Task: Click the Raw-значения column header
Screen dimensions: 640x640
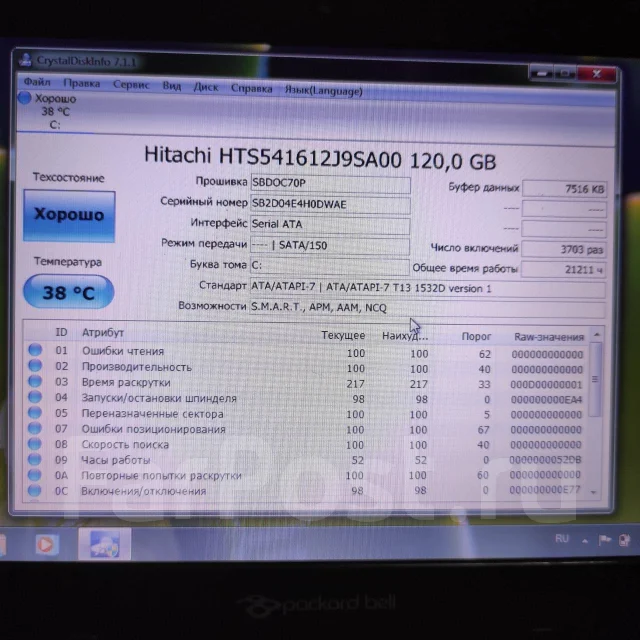Action: pos(549,337)
